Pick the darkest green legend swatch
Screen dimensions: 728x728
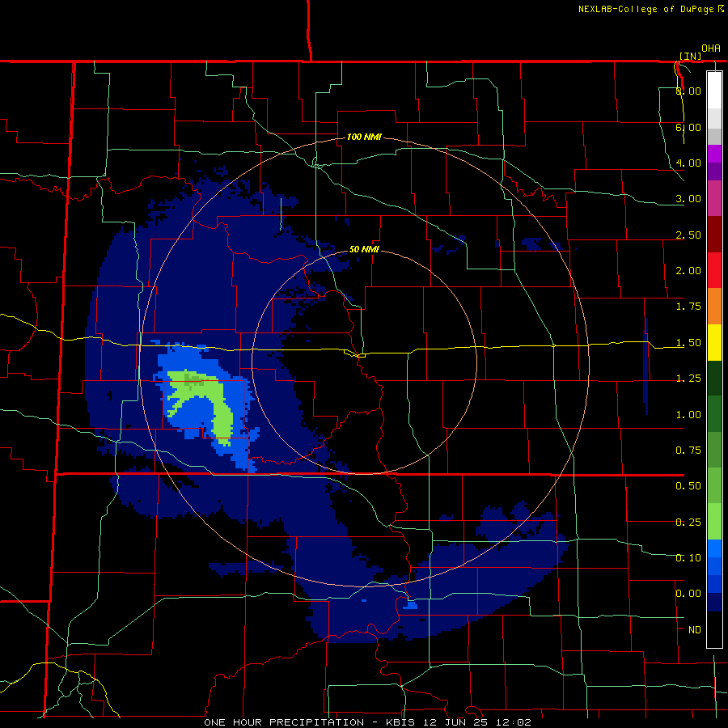[x=714, y=378]
